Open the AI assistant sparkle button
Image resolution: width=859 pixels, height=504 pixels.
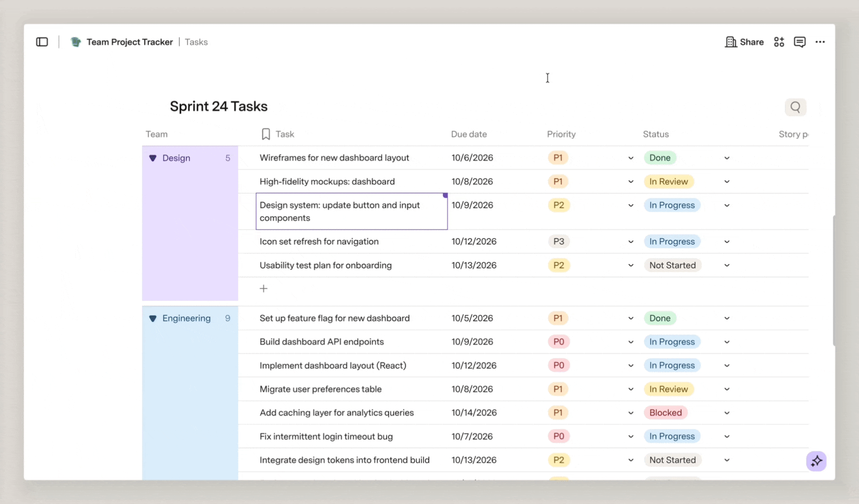click(817, 461)
